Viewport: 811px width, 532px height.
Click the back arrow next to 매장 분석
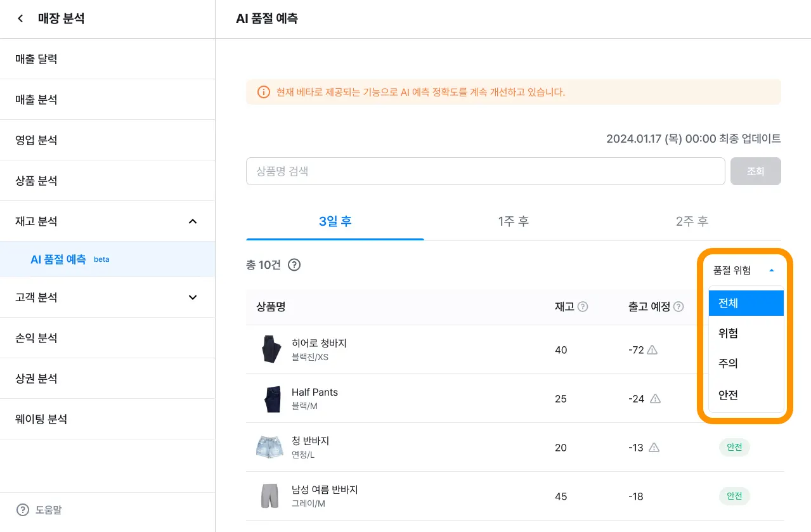coord(21,19)
